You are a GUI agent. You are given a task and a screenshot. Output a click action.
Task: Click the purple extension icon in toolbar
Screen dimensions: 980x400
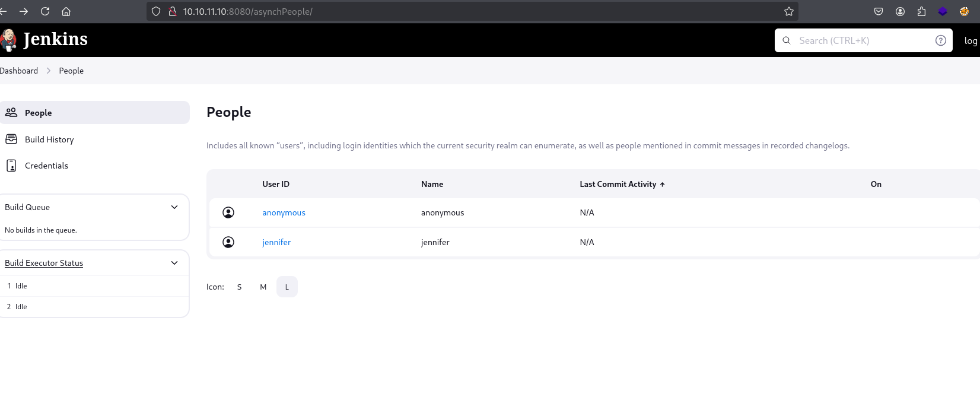[943, 11]
